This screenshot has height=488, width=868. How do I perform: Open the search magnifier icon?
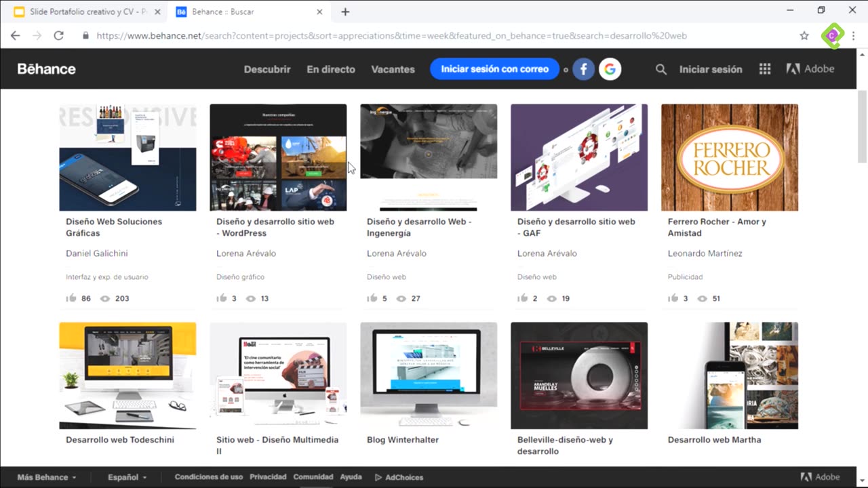[x=661, y=69]
